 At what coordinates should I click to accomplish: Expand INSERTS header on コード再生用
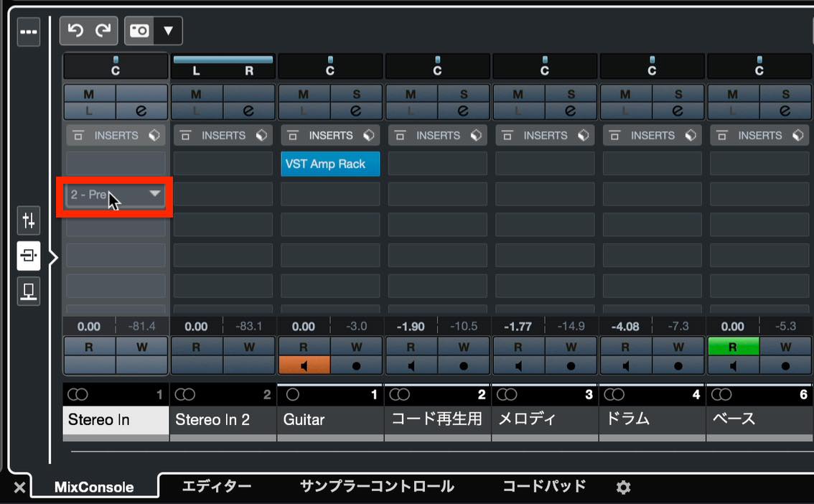(x=438, y=136)
